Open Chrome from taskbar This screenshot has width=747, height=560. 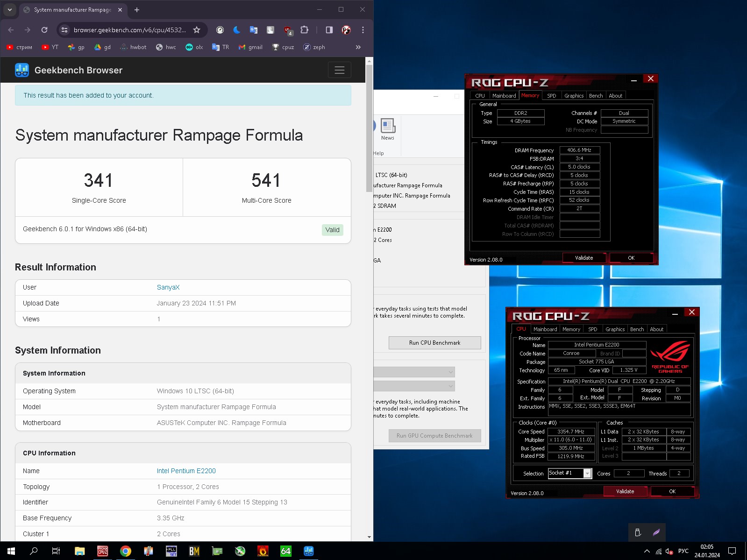[126, 551]
